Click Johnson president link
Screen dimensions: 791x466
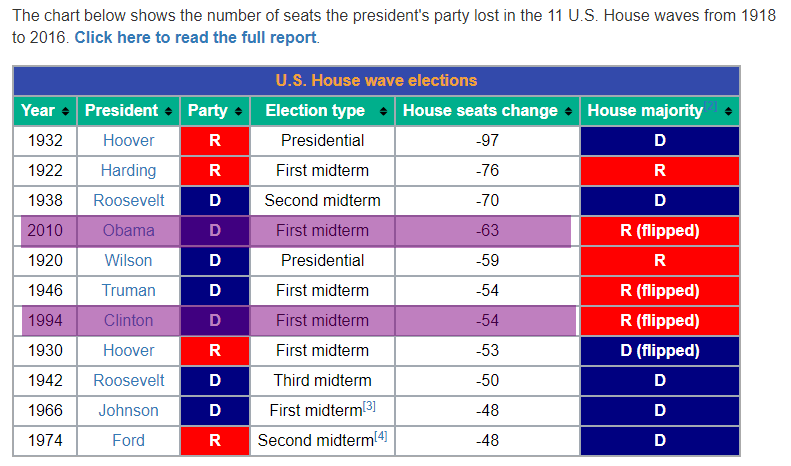tap(128, 410)
